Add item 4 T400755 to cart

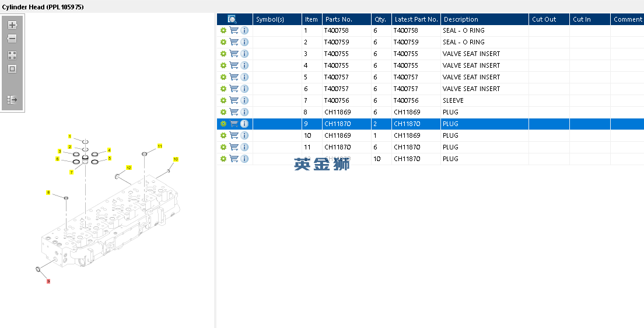tap(234, 65)
